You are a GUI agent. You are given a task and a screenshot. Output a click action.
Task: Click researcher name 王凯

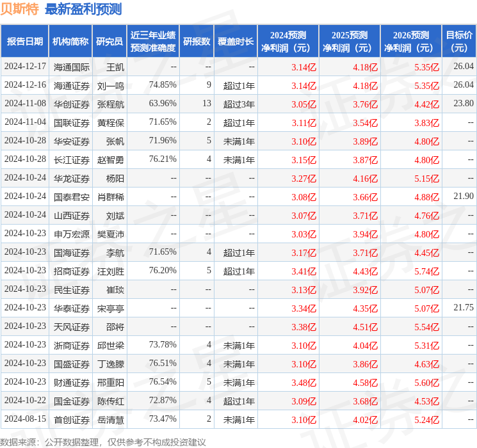coord(115,67)
